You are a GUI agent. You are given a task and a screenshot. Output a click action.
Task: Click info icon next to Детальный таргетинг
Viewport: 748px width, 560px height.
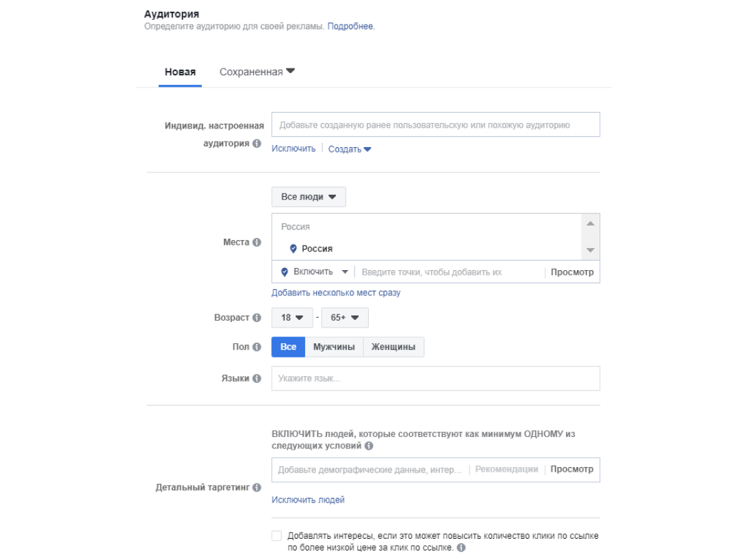[257, 488]
